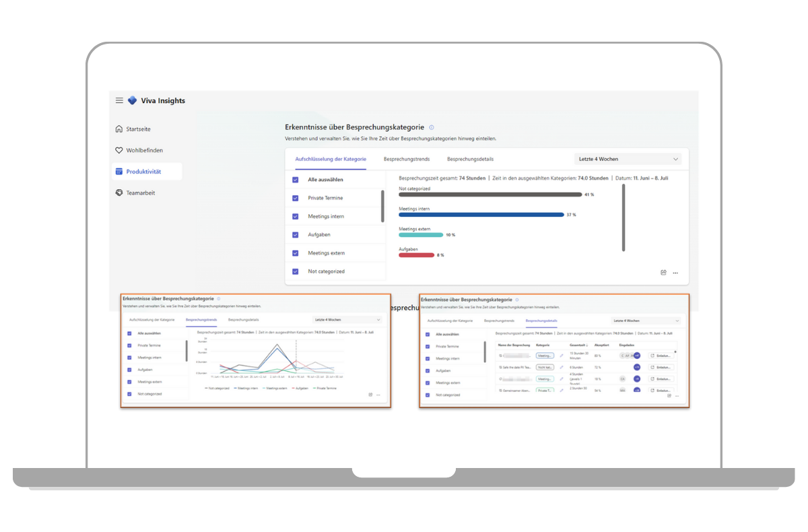The image size is (808, 532).
Task: Click Gesamtzeit sort arrow in details table
Action: pos(586,345)
